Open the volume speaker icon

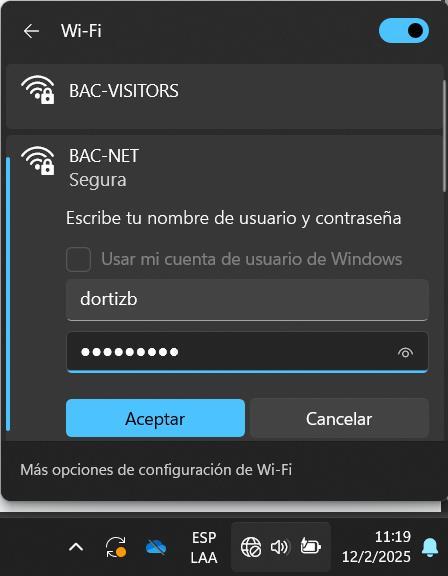tap(279, 547)
